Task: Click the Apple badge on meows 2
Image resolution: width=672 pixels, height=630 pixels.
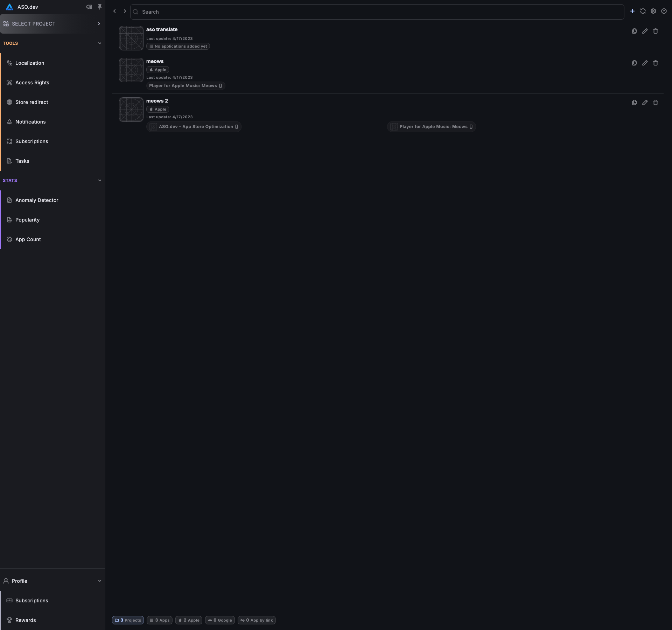Action: click(x=157, y=109)
